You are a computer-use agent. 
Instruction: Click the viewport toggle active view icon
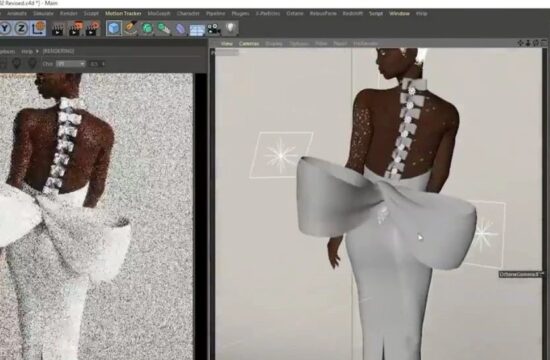point(544,43)
